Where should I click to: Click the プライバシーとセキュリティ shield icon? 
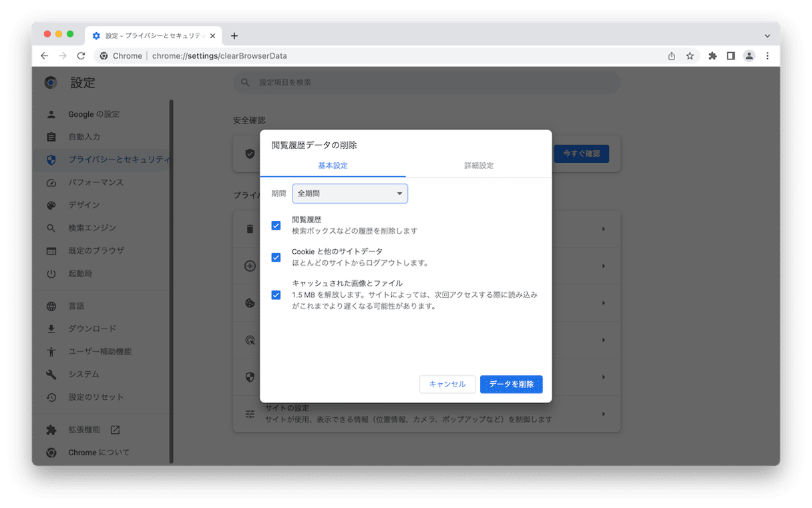[x=51, y=160]
